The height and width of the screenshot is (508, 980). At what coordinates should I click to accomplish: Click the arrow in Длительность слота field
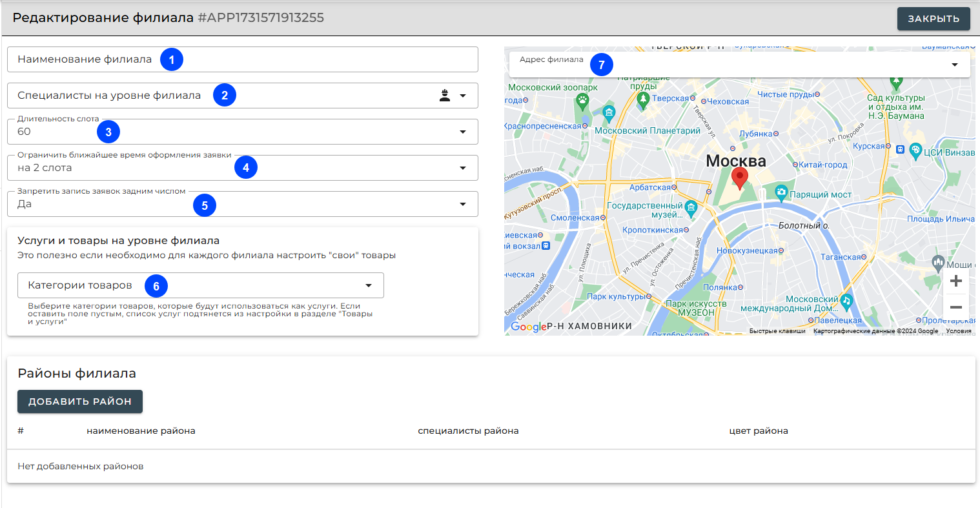(463, 132)
